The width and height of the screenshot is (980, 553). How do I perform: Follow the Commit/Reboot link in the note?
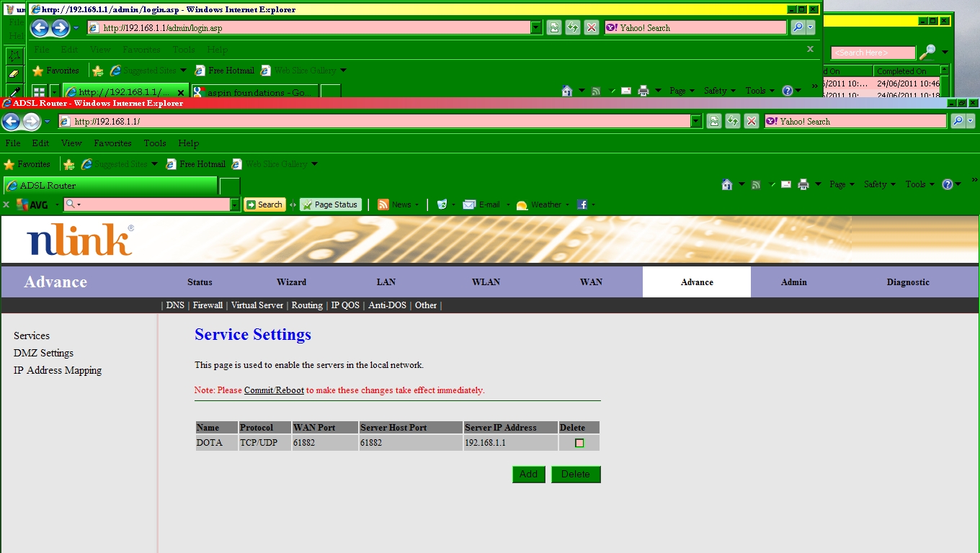coord(274,390)
